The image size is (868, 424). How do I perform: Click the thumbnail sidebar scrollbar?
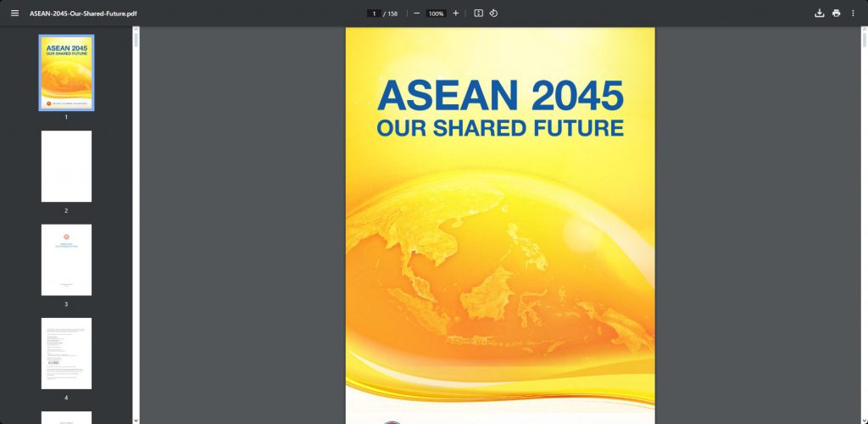[136, 39]
